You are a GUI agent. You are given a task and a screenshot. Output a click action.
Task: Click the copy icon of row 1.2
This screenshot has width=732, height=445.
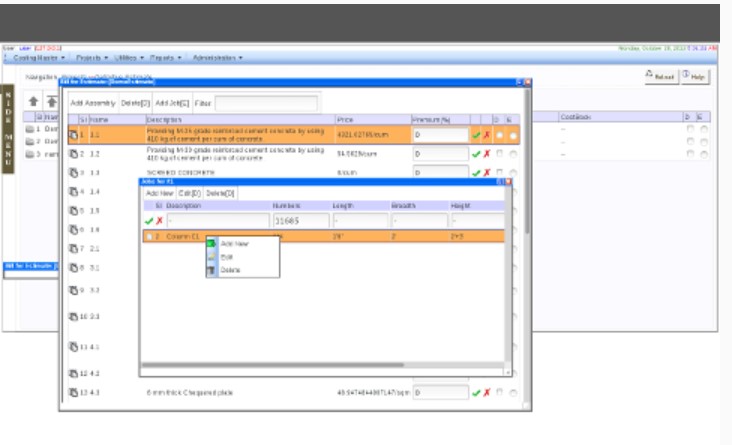tap(73, 154)
